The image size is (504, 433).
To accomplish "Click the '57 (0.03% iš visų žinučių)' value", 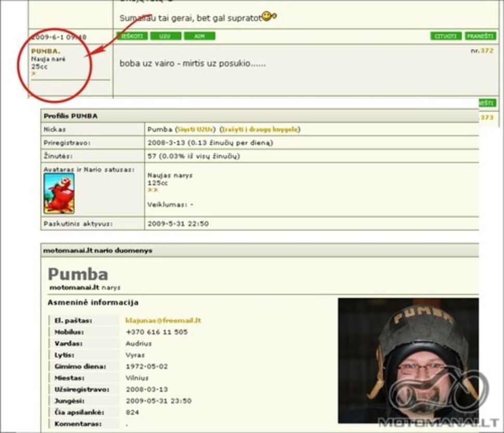I will pos(194,156).
